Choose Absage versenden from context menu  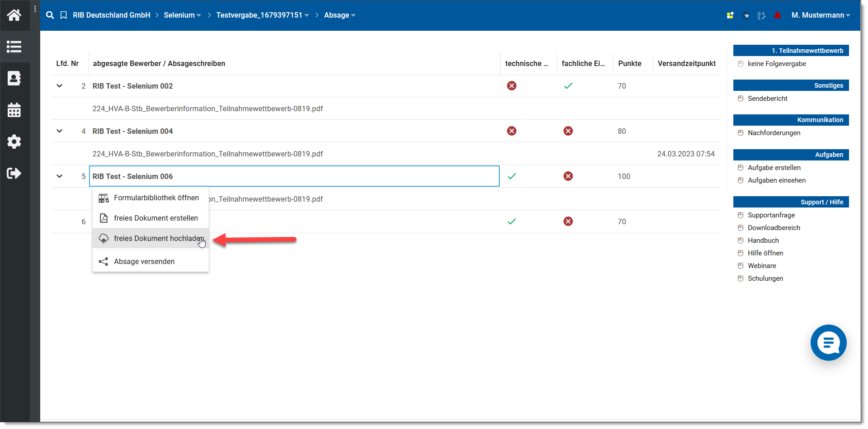pyautogui.click(x=150, y=261)
